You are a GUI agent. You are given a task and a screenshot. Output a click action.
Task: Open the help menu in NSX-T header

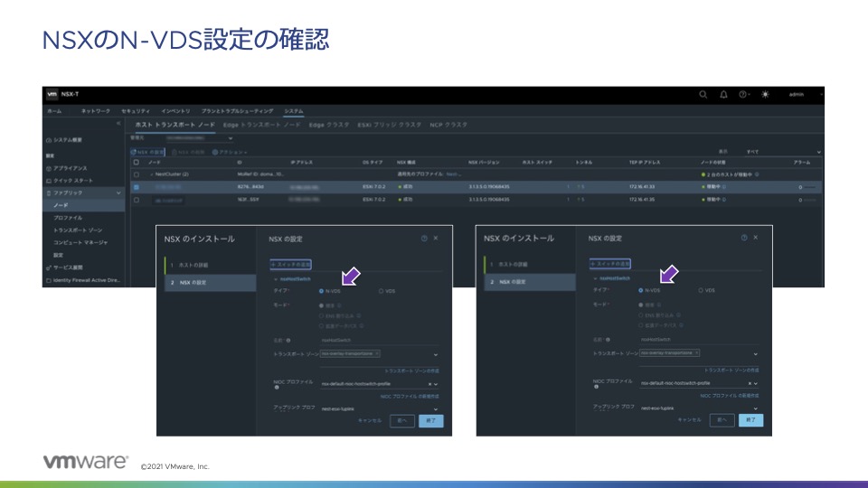click(x=744, y=95)
